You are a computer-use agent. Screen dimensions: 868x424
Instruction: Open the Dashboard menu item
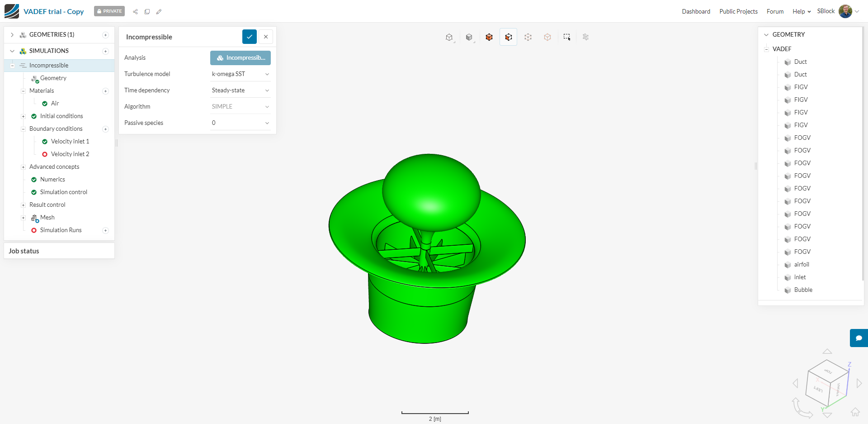[696, 11]
